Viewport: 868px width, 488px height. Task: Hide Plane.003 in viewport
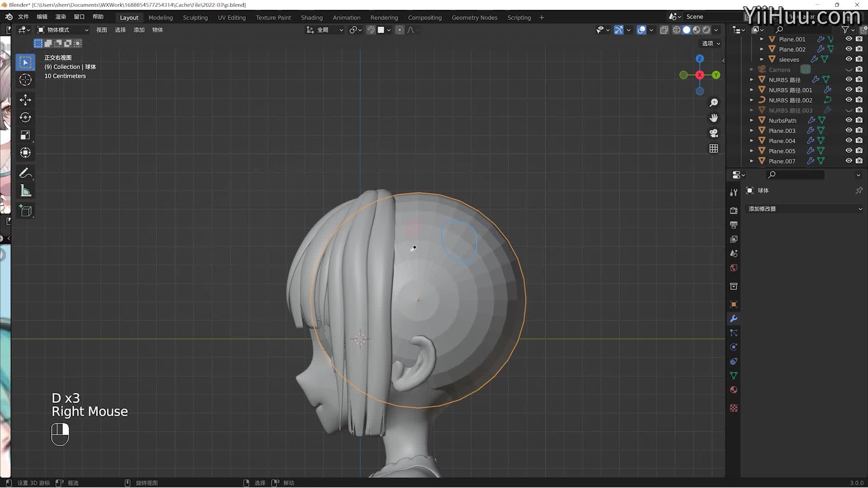[x=849, y=131]
